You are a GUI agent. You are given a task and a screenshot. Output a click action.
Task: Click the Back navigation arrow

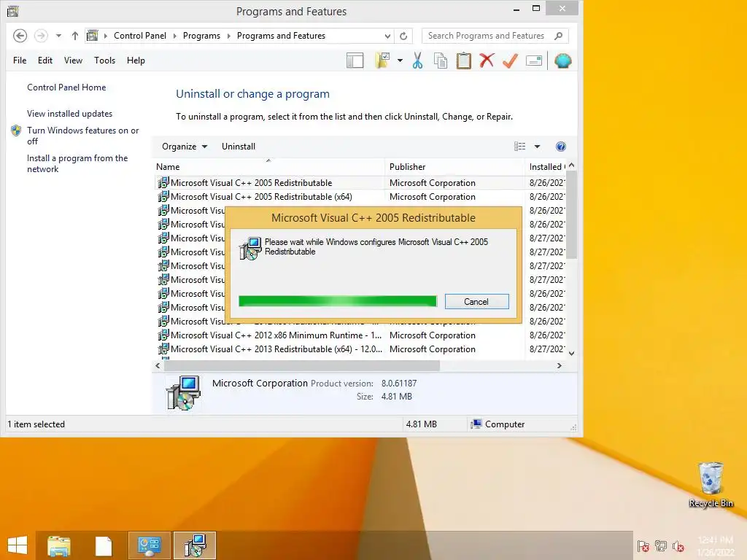click(x=20, y=36)
